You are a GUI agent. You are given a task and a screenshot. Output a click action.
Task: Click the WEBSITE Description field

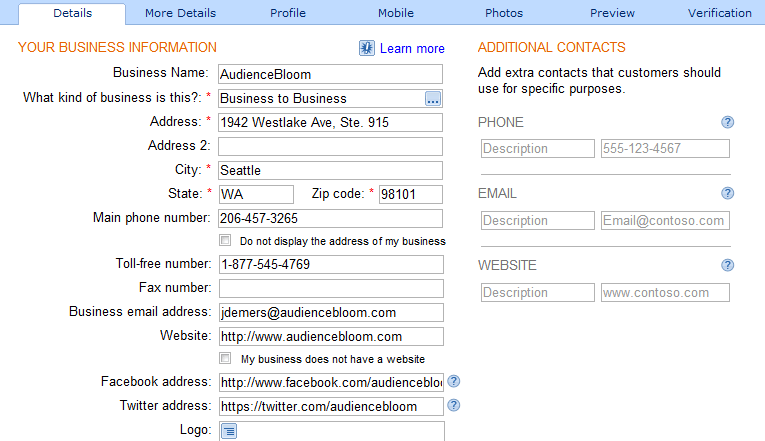point(538,293)
